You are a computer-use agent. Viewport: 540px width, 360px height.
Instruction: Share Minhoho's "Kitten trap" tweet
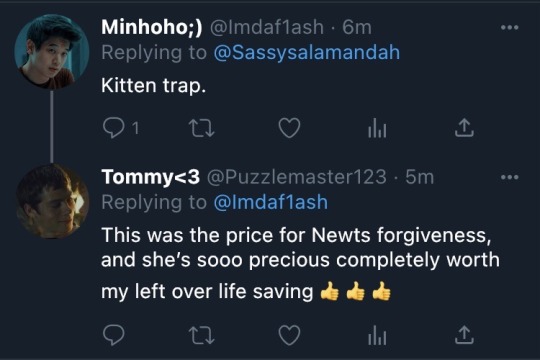(464, 128)
